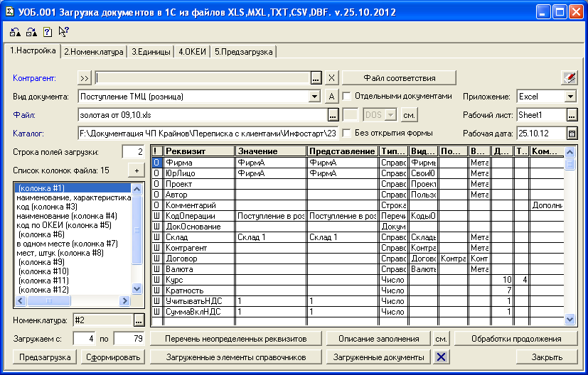The image size is (588, 375).
Task: Click the requisites table vertical scrollbar thumb
Action: point(570,164)
